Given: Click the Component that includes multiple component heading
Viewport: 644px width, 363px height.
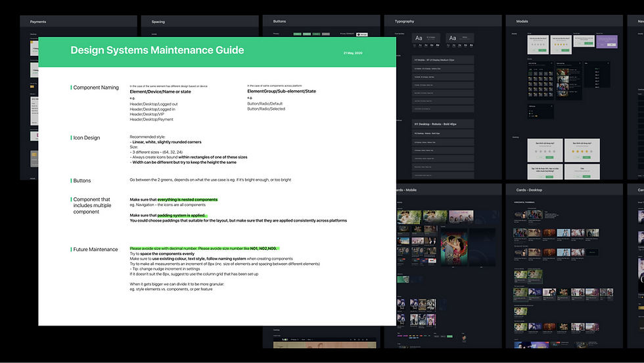Looking at the screenshot, I should click(92, 206).
